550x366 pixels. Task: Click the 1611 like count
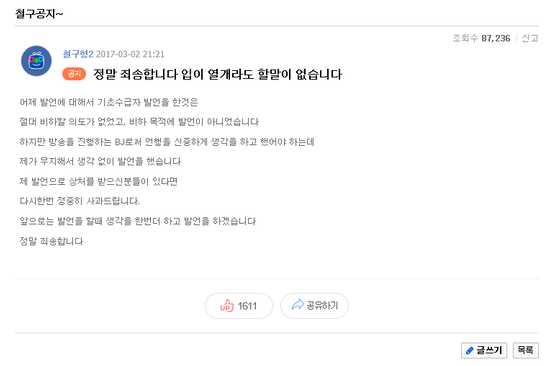247,306
